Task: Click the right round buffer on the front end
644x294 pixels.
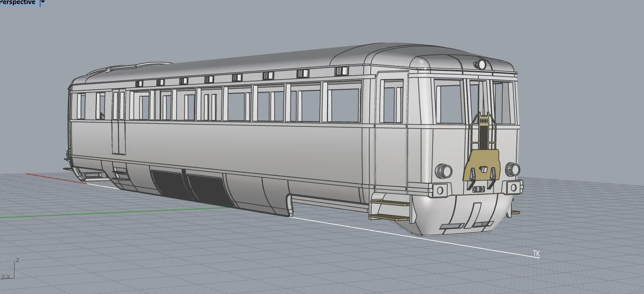Action: [x=512, y=169]
